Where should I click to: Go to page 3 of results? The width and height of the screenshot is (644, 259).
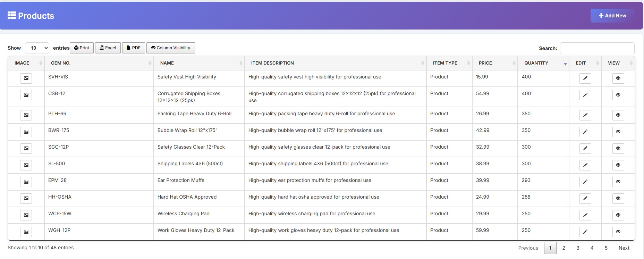click(x=578, y=248)
